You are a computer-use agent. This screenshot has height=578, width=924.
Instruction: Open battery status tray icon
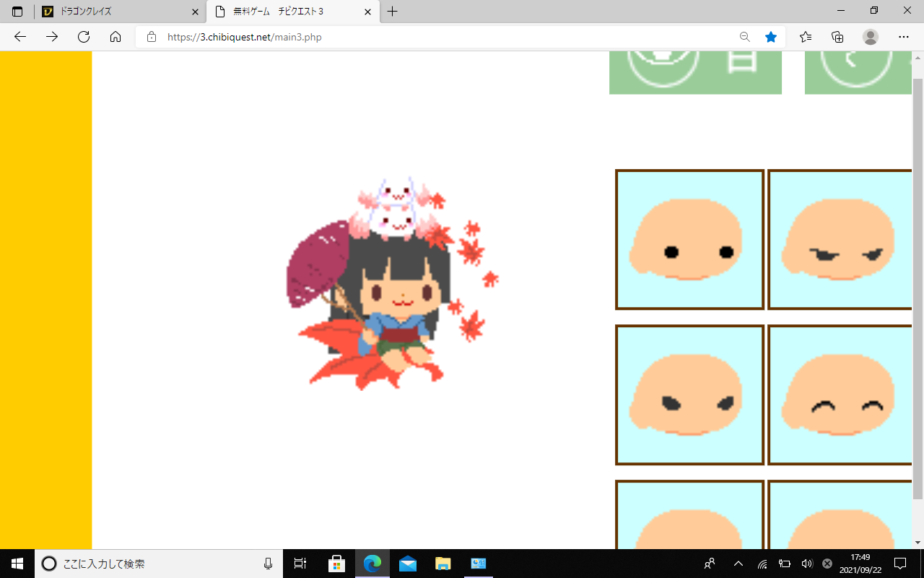(785, 564)
